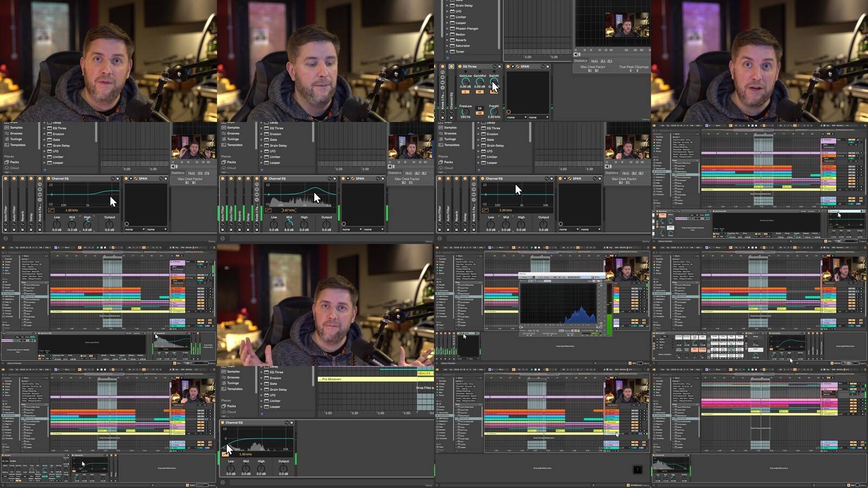Viewport: 868px width, 488px height.
Task: Expand the Redux folder arrow
Action: pos(447,34)
